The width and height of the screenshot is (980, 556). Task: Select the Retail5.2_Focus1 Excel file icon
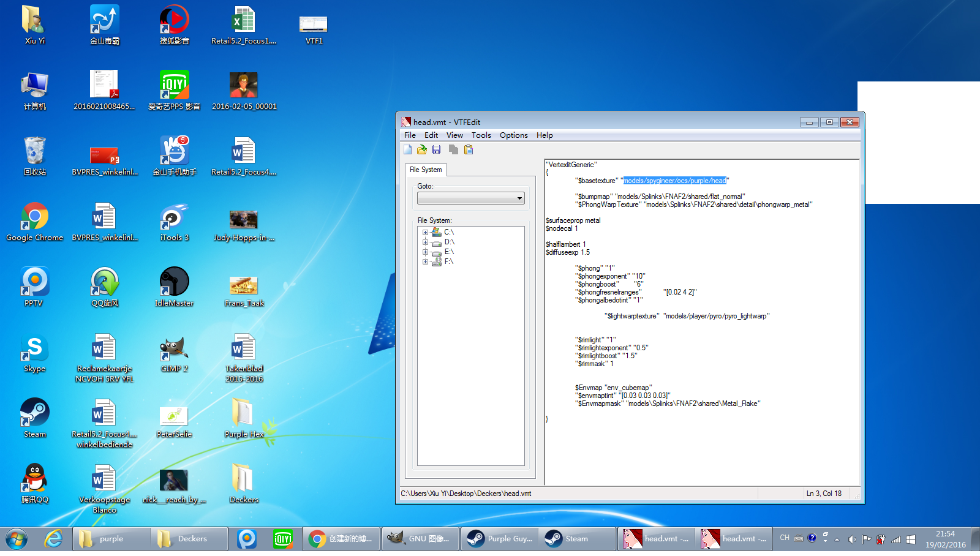point(244,25)
